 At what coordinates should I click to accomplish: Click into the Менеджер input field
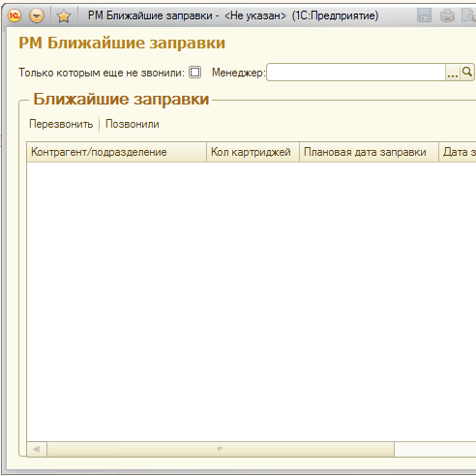tap(356, 73)
